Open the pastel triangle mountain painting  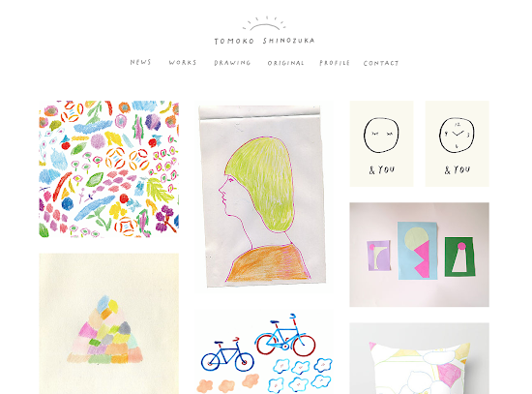pyautogui.click(x=109, y=323)
